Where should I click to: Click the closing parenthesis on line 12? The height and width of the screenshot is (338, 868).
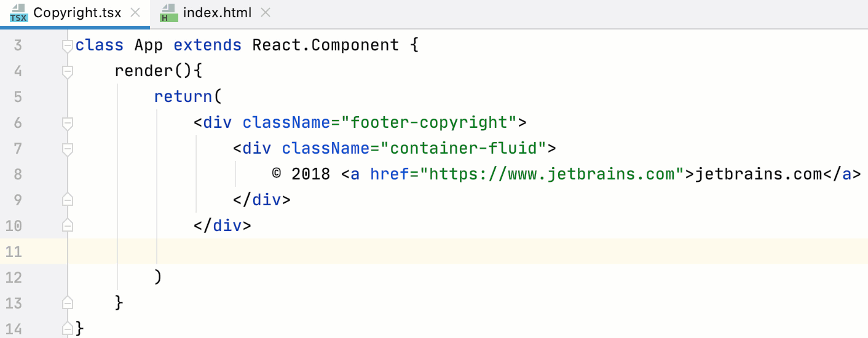coord(159,278)
